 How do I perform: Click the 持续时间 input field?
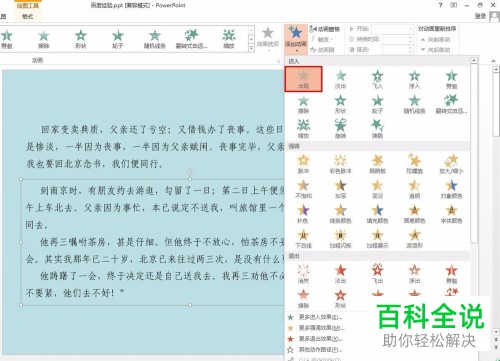click(x=397, y=39)
